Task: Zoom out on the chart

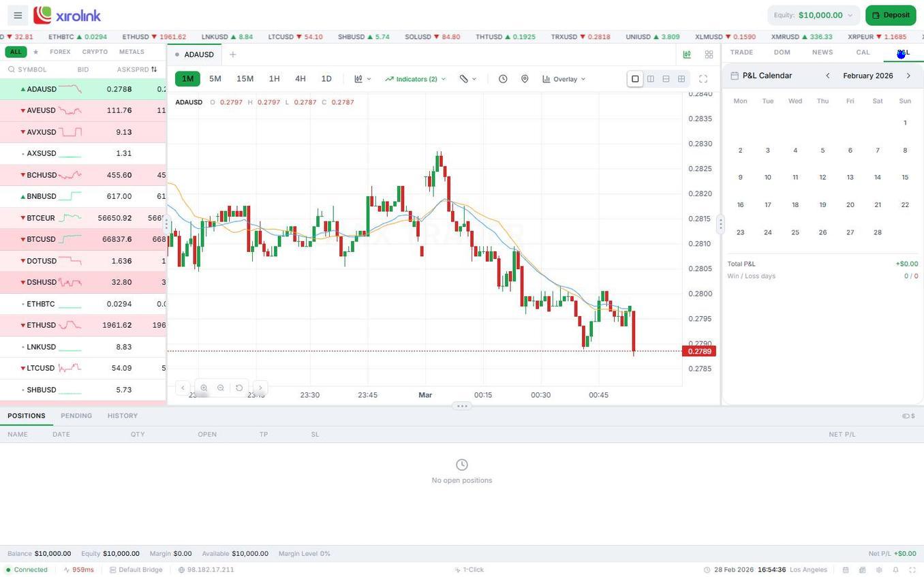Action: 221,388
